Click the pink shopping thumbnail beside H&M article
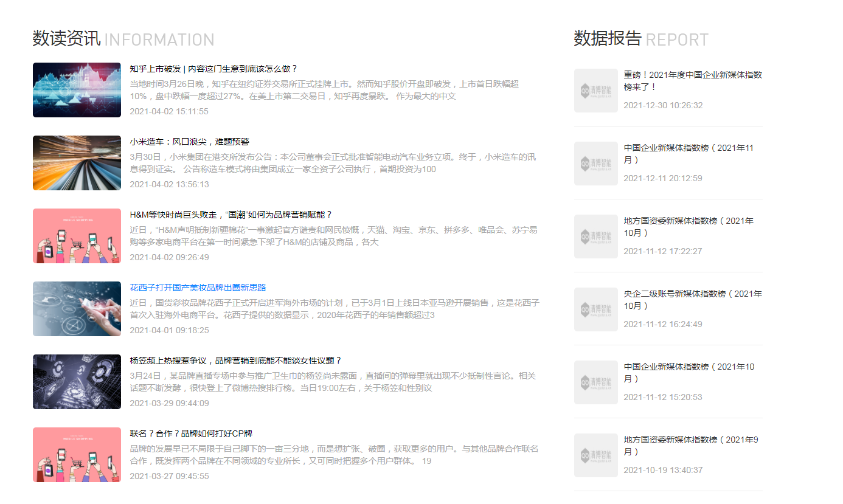 pos(77,236)
